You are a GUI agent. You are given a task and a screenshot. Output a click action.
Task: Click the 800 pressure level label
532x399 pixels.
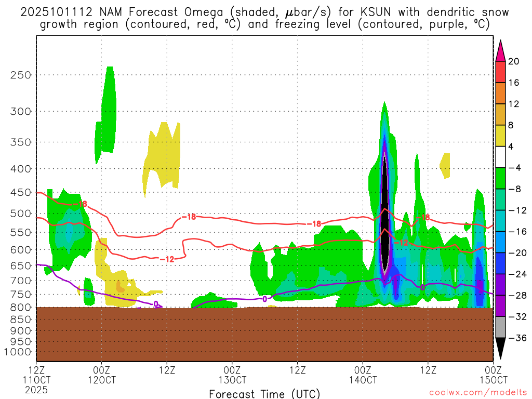pyautogui.click(x=21, y=308)
